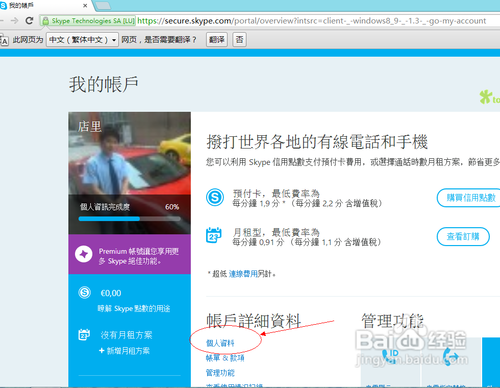Viewport: 500px width, 388px height.
Task: Open the 個人資料 link
Action: [220, 343]
